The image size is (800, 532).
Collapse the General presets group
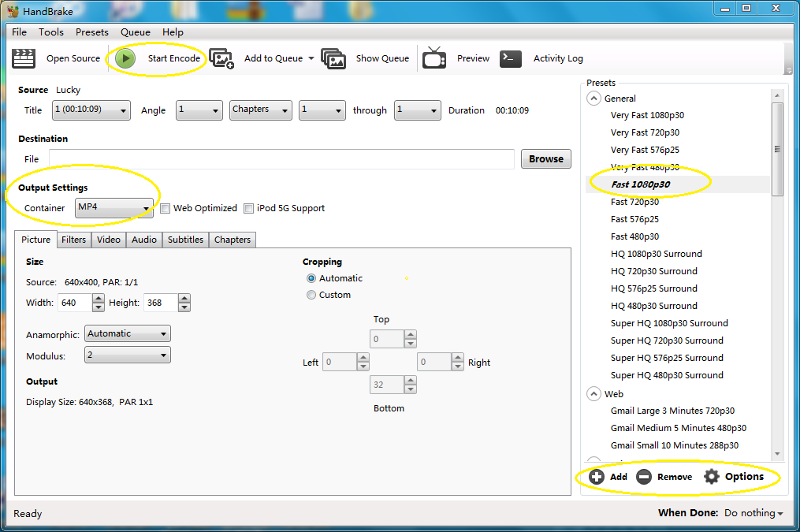pos(593,98)
